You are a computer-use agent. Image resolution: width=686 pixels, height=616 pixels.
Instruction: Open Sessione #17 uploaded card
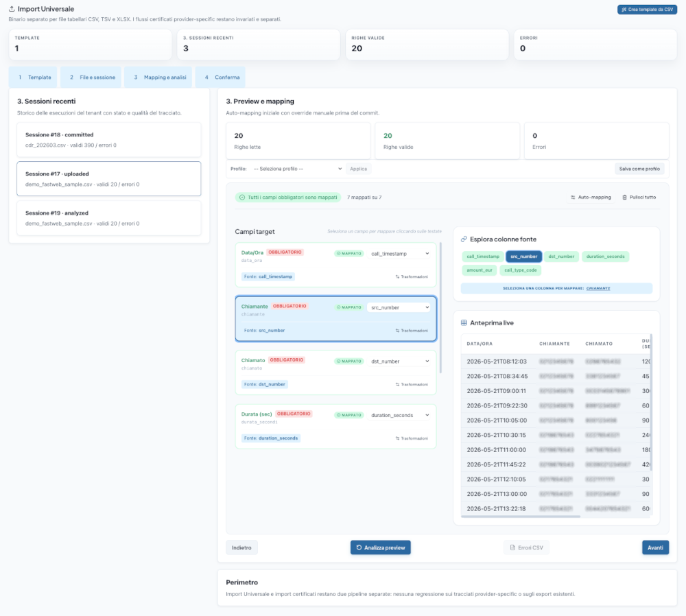(109, 178)
